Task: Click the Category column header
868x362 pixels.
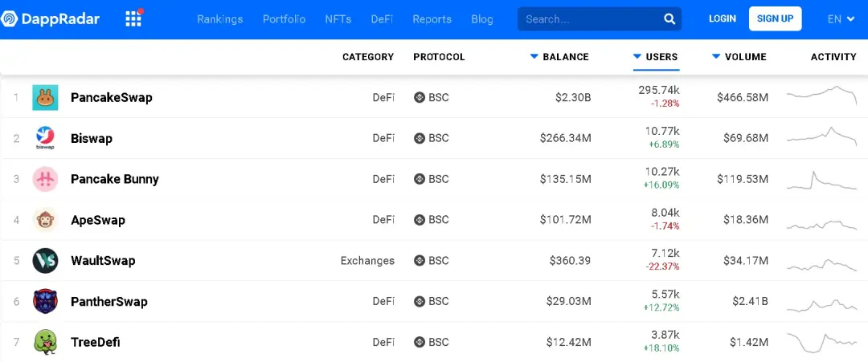Action: point(368,57)
